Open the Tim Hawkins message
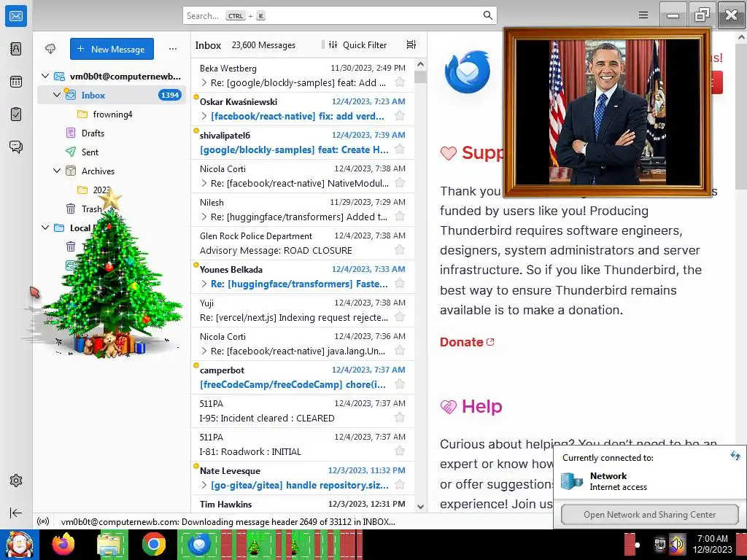The height and width of the screenshot is (560, 747). (x=303, y=504)
